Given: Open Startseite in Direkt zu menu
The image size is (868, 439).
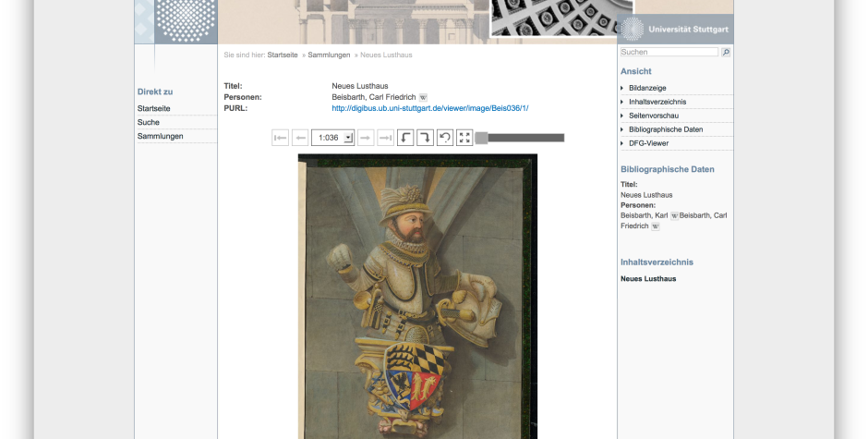Looking at the screenshot, I should click(x=154, y=108).
